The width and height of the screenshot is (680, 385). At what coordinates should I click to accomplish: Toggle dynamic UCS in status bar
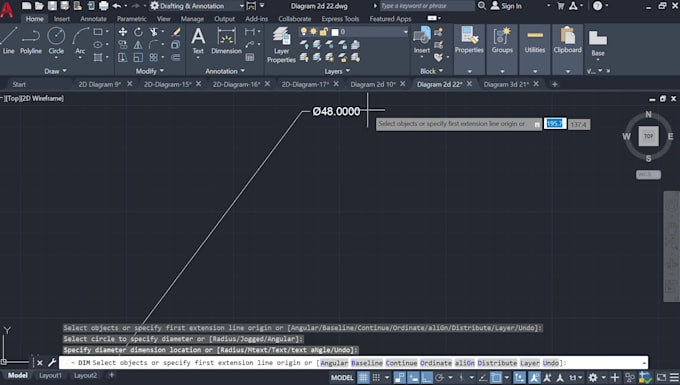[520, 378]
